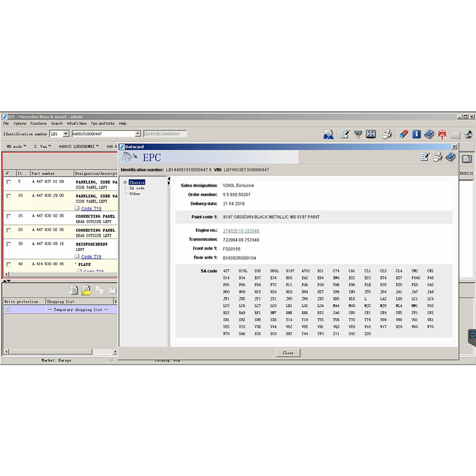Open the blue info icon in toolbar

[416, 134]
